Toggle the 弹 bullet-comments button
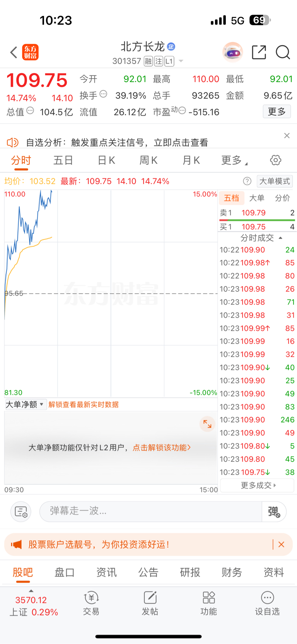 [274, 511]
